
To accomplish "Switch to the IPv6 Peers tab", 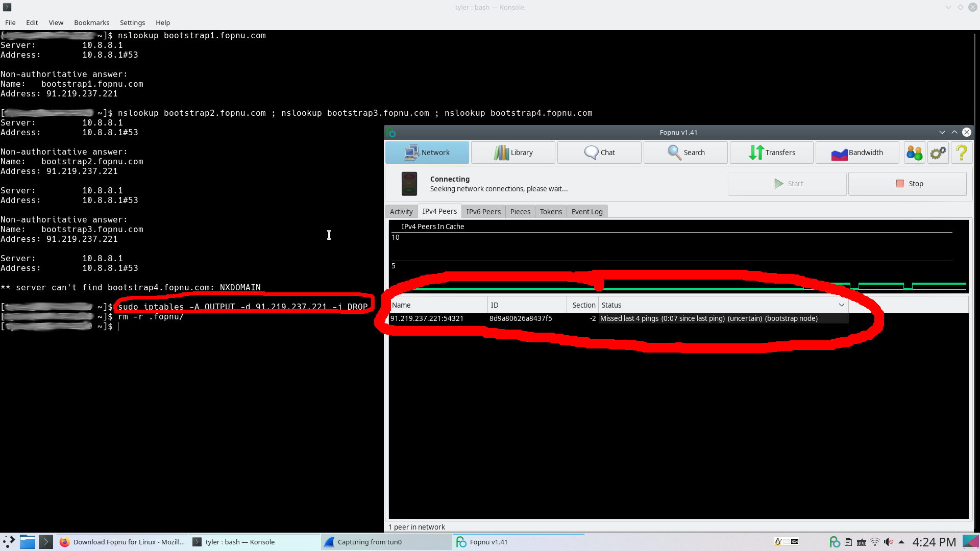I will [483, 212].
